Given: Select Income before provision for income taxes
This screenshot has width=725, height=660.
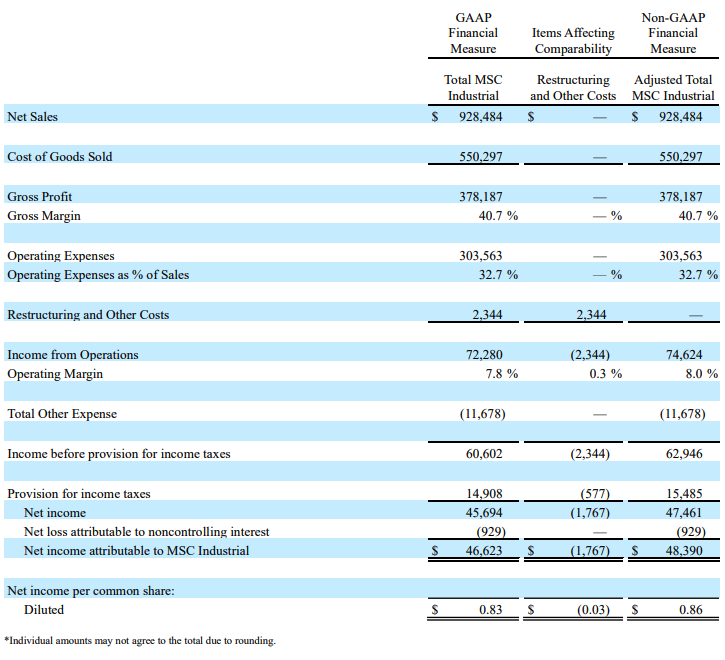Looking at the screenshot, I should [119, 454].
